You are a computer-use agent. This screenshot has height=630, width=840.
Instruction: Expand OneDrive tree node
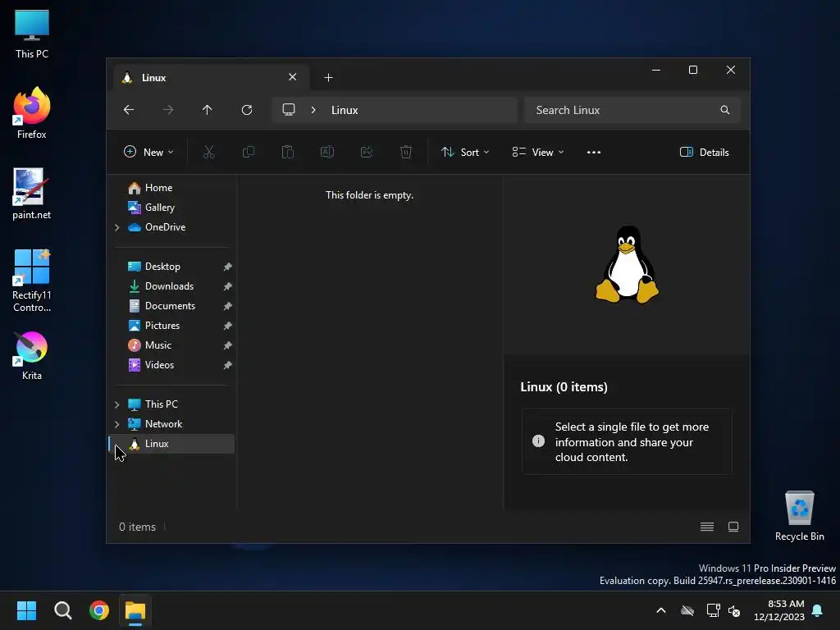[117, 228]
